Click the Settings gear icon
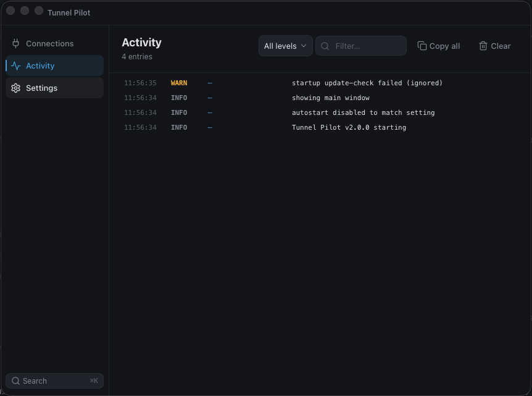 click(15, 88)
